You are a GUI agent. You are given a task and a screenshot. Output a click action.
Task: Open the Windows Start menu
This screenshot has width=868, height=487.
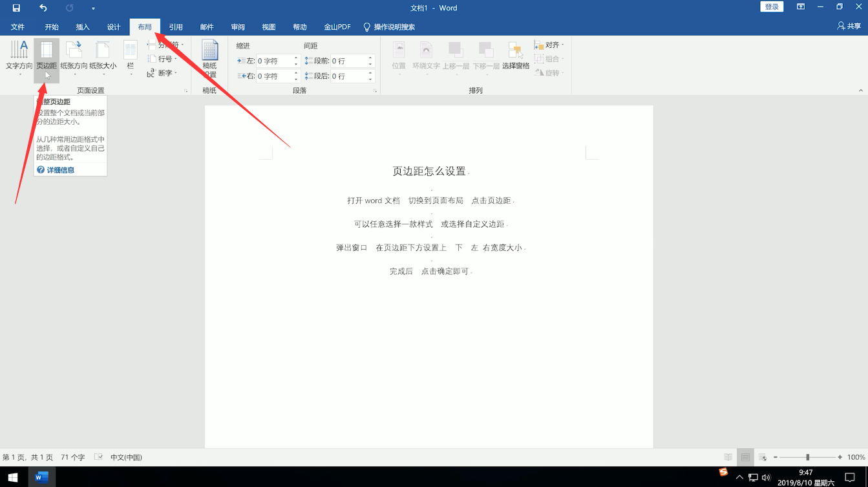tap(13, 477)
